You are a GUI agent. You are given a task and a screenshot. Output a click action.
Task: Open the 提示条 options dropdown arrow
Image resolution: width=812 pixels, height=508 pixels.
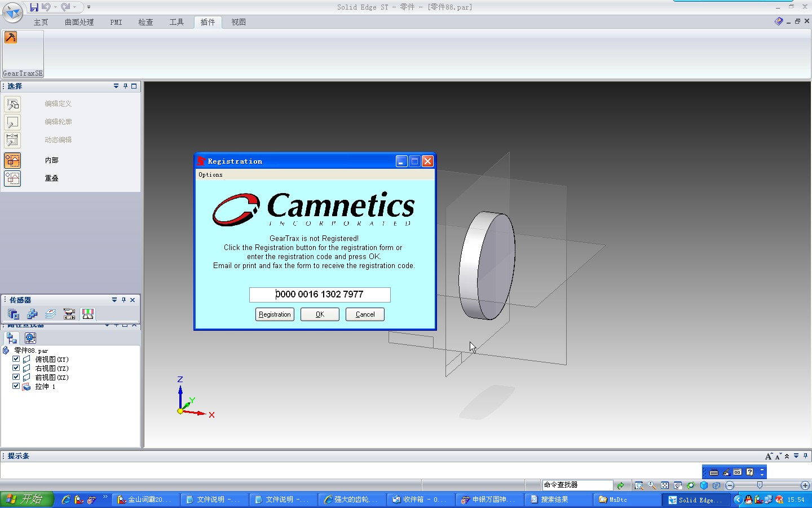tap(796, 456)
